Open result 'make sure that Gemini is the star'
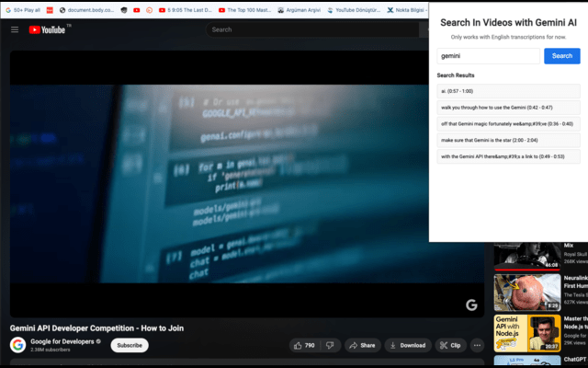 pyautogui.click(x=508, y=140)
